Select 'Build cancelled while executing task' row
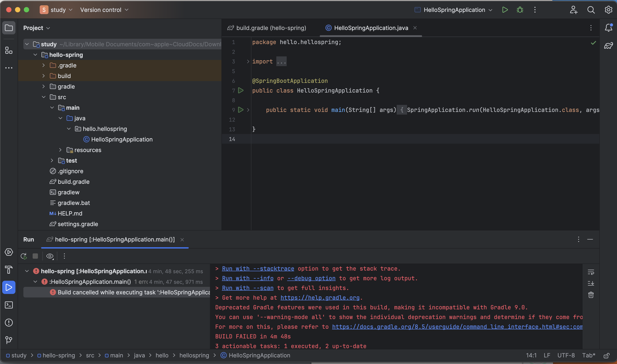Image resolution: width=617 pixels, height=364 pixels. [117, 292]
